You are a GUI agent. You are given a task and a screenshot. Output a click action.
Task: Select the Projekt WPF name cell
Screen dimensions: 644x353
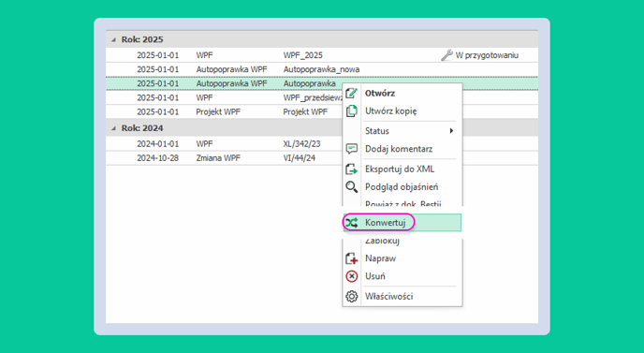tap(305, 111)
